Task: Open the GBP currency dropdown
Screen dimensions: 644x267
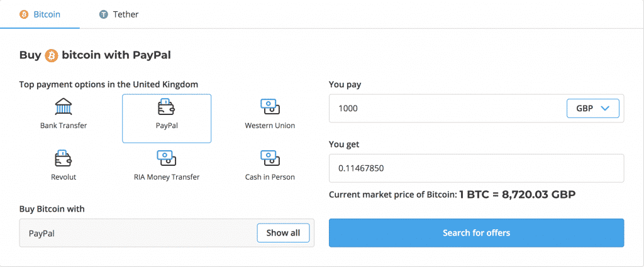Action: [592, 108]
